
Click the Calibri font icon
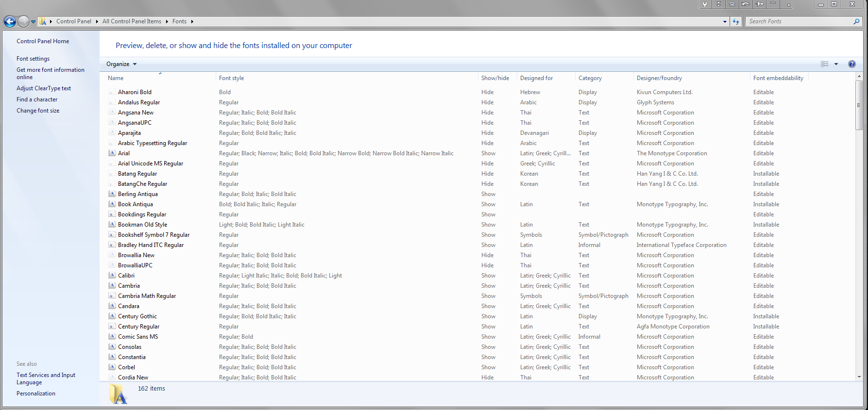pyautogui.click(x=112, y=276)
